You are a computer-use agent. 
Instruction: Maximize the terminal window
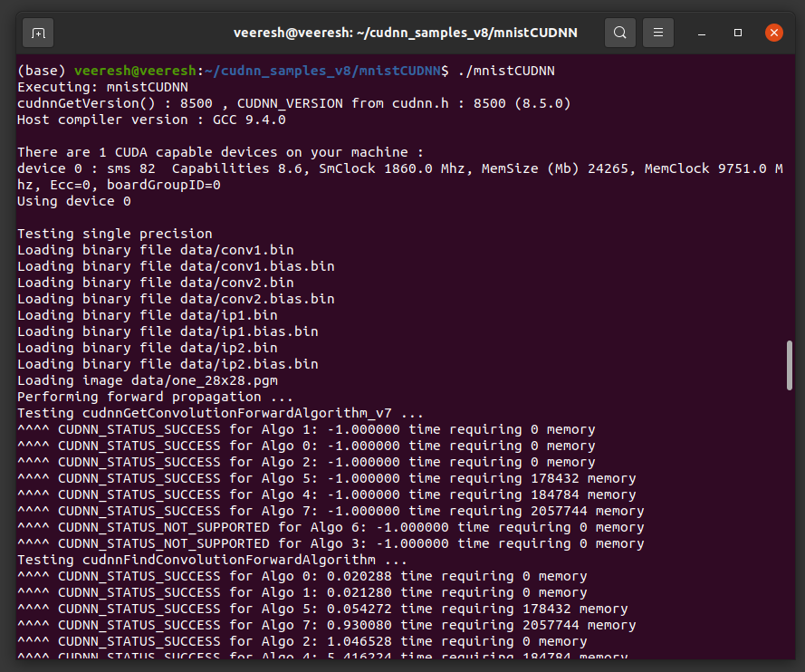pyautogui.click(x=738, y=33)
